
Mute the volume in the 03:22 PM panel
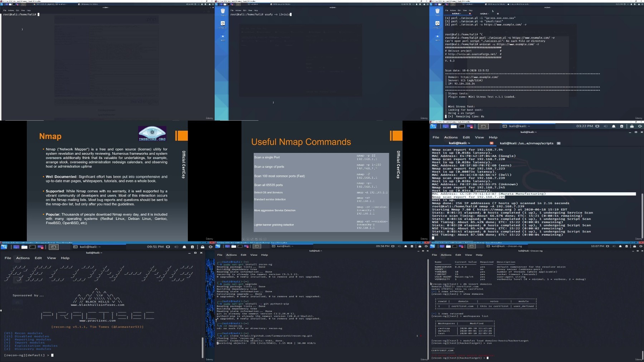pyautogui.click(x=605, y=126)
